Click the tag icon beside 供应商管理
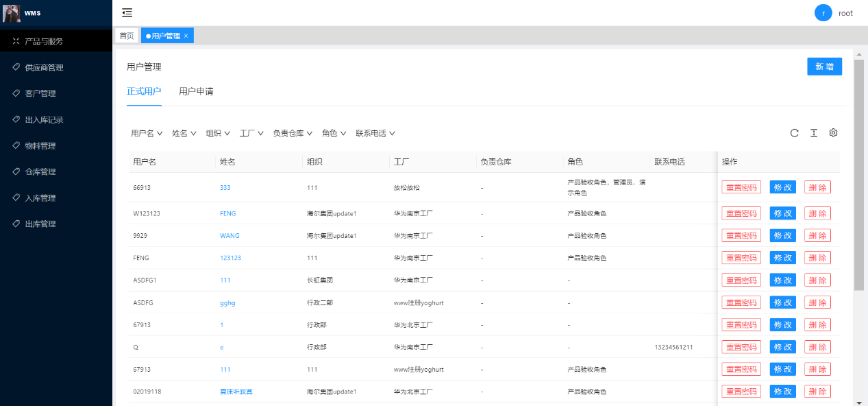868x406 pixels. [16, 67]
